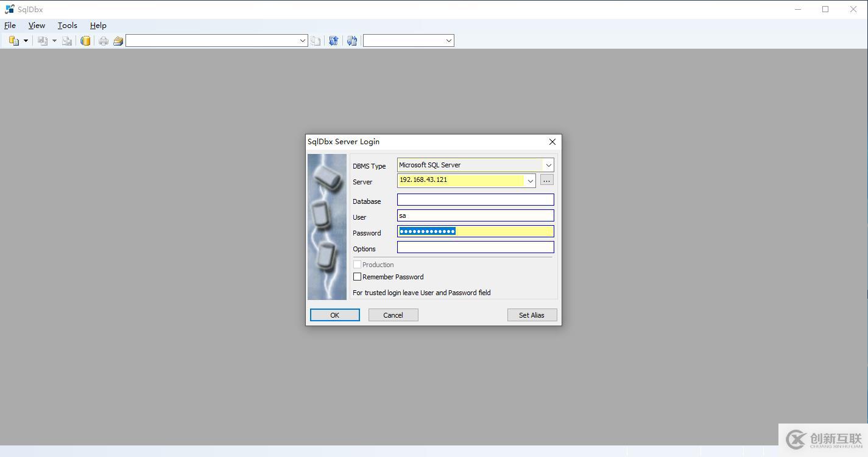Click the open folder toolbar icon
The image size is (868, 457).
coord(118,41)
